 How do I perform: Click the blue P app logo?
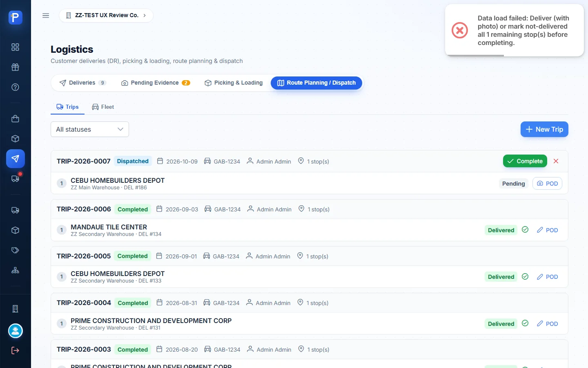tap(16, 17)
